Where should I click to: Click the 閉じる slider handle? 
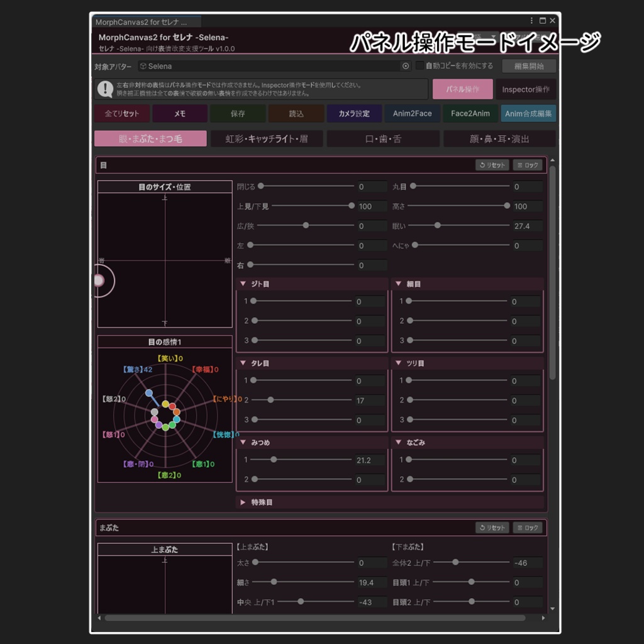point(261,186)
